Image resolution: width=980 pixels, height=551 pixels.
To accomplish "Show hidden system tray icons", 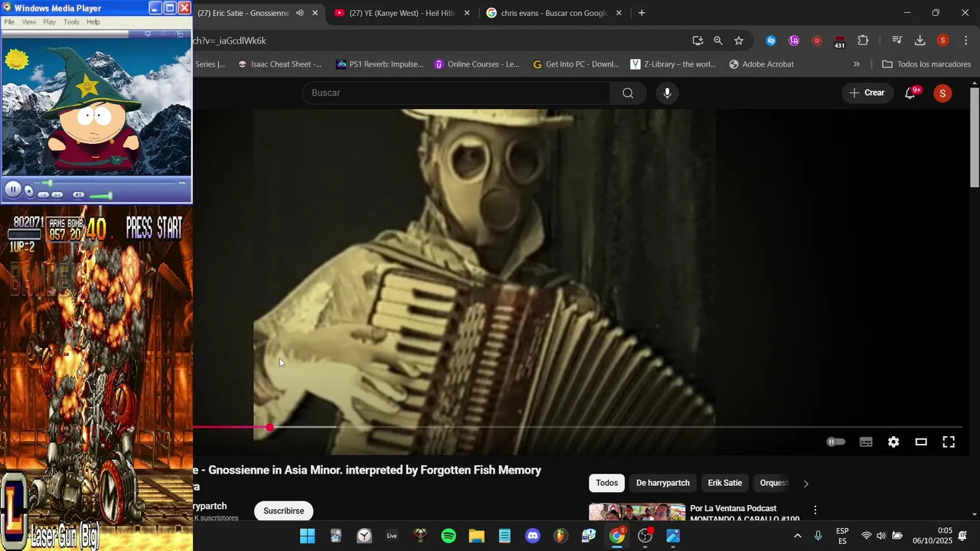I will pyautogui.click(x=797, y=536).
